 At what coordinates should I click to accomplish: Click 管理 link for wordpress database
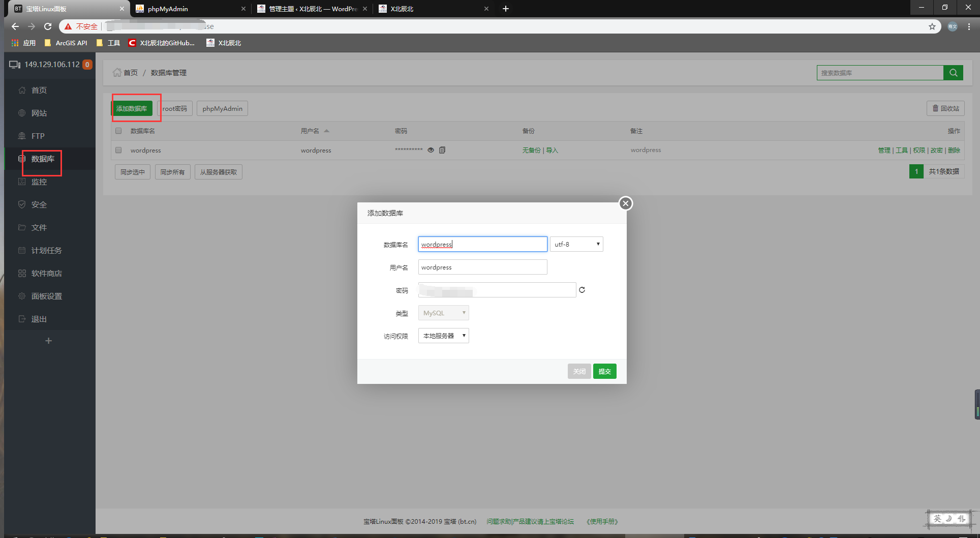point(884,150)
